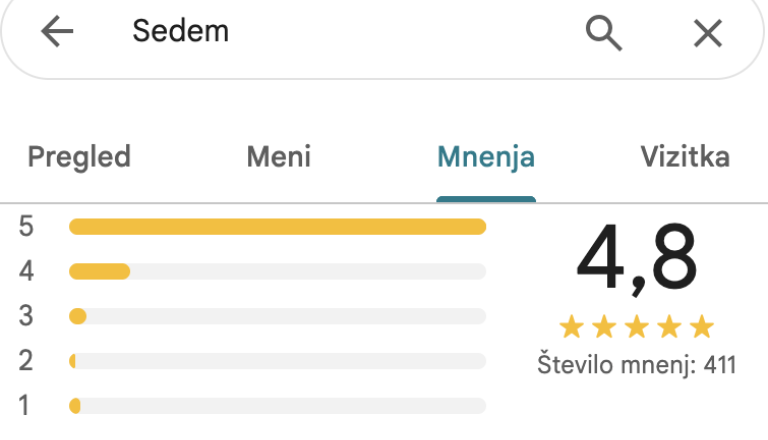
Task: Click the digit 1 label beside the bottom bar
Action: [x=26, y=405]
